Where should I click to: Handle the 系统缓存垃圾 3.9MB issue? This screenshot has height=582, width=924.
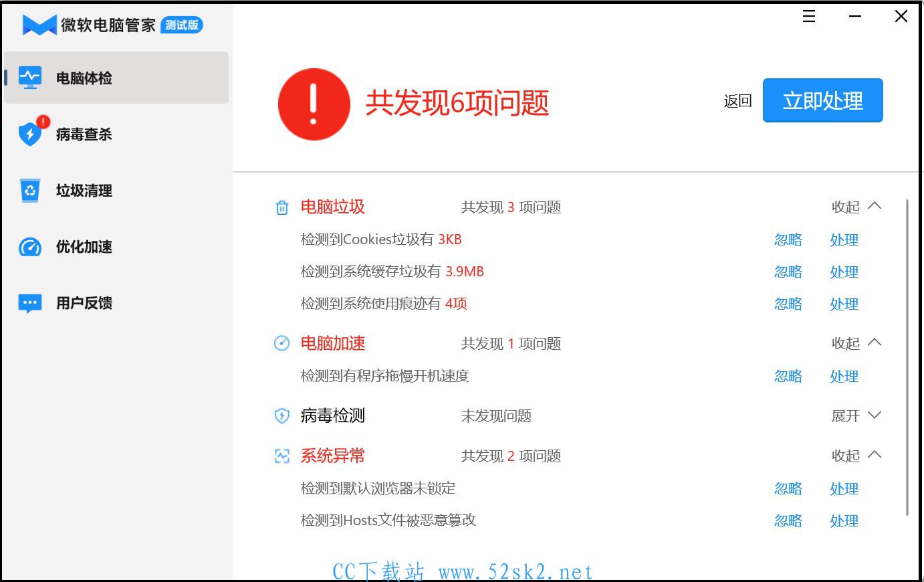click(844, 272)
